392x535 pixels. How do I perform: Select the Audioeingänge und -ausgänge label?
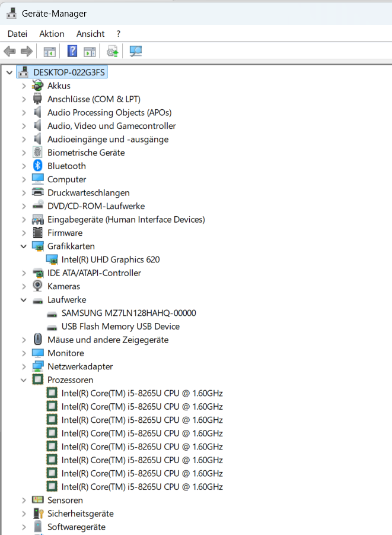108,139
